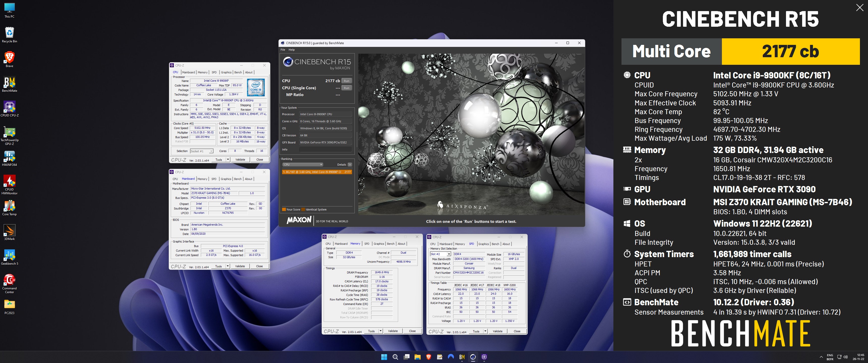Image resolution: width=868 pixels, height=363 pixels.
Task: Click the Intel Core i9 logo in CPU-Z
Action: point(256,87)
